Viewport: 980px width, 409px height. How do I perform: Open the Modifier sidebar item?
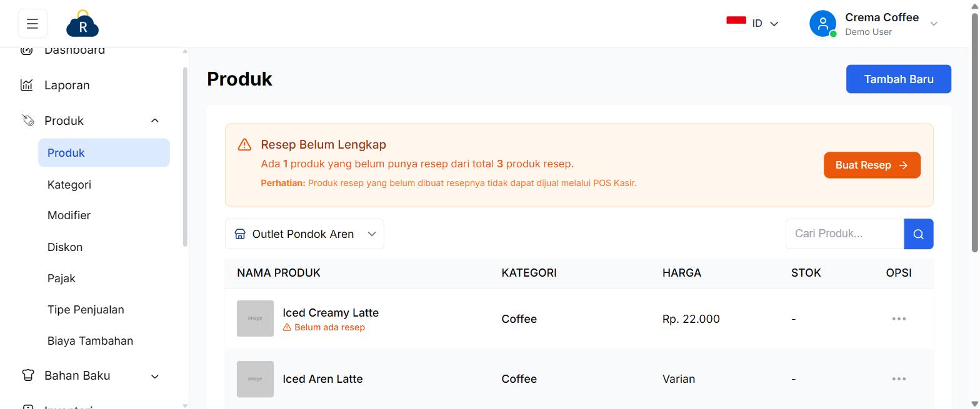[69, 215]
